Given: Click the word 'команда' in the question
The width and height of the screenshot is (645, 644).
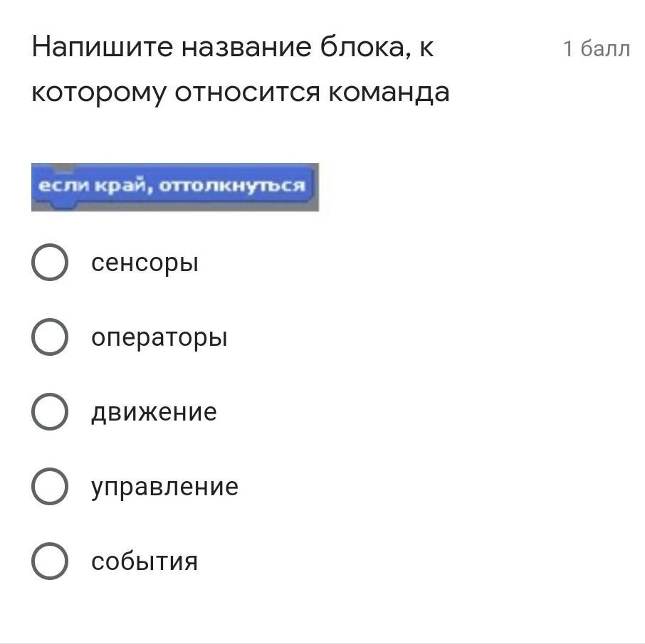Looking at the screenshot, I should (x=389, y=92).
